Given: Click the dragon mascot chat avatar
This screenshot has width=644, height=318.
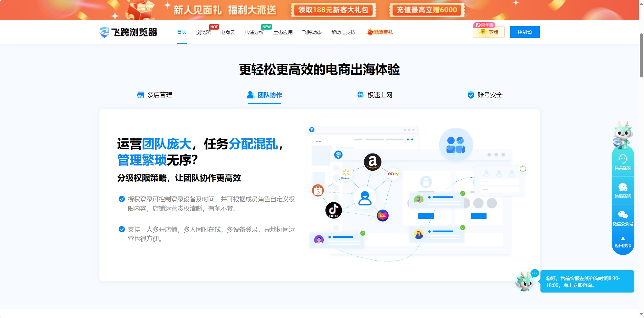Looking at the screenshot, I should click(x=525, y=281).
